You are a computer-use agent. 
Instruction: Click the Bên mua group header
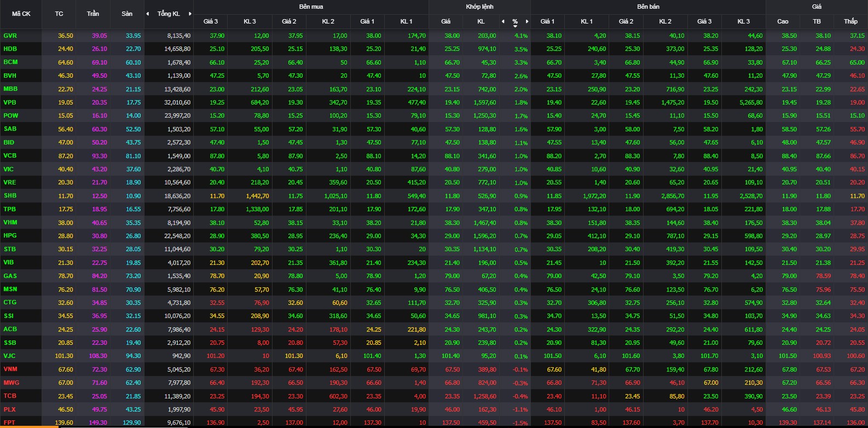point(311,7)
